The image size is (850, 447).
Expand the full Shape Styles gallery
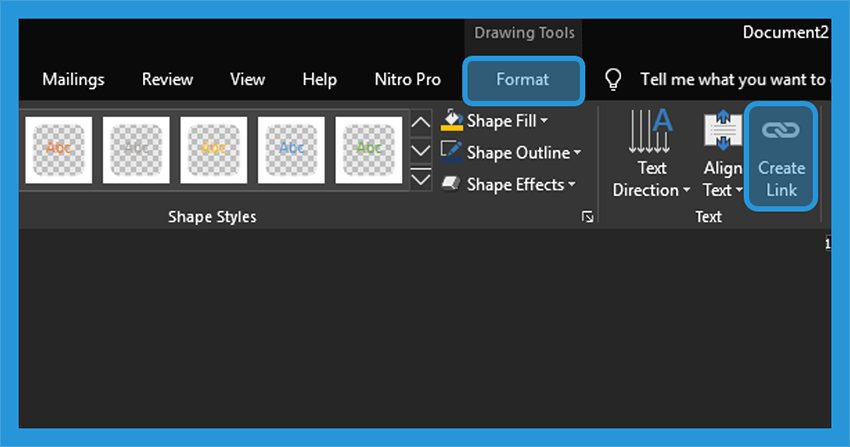point(421,178)
